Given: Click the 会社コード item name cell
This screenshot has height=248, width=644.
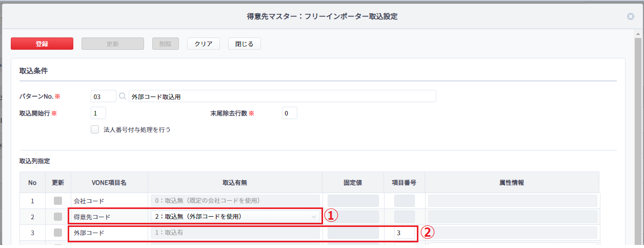Looking at the screenshot, I should pyautogui.click(x=110, y=200).
